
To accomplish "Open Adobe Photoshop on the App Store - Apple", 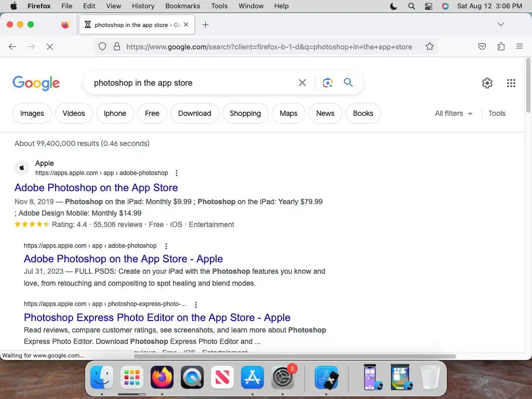I will coord(123,259).
